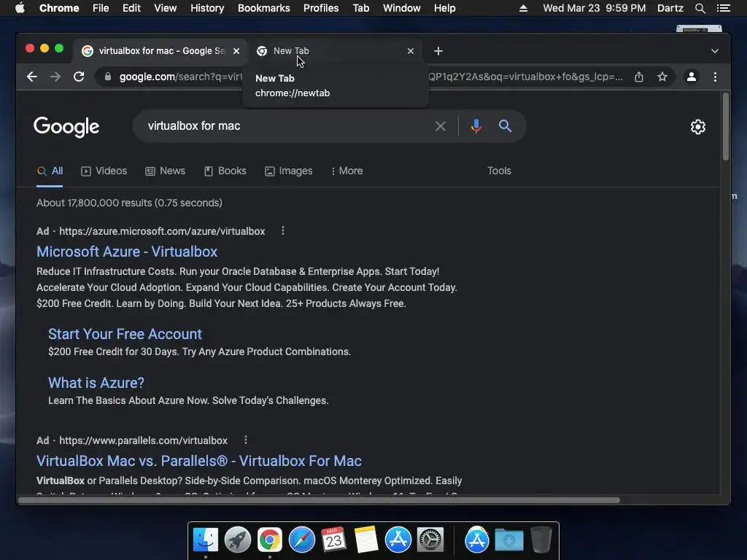Submit search with the magnifying glass icon
The height and width of the screenshot is (560, 747).
[505, 126]
